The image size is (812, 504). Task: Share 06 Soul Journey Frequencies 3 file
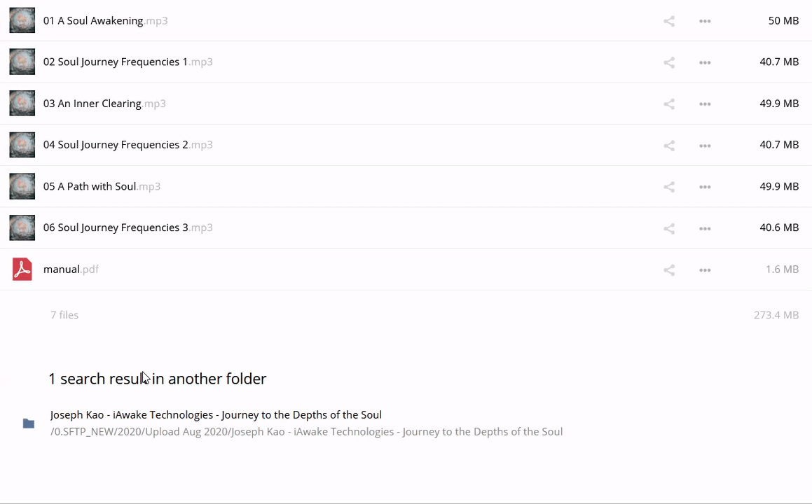pos(669,228)
